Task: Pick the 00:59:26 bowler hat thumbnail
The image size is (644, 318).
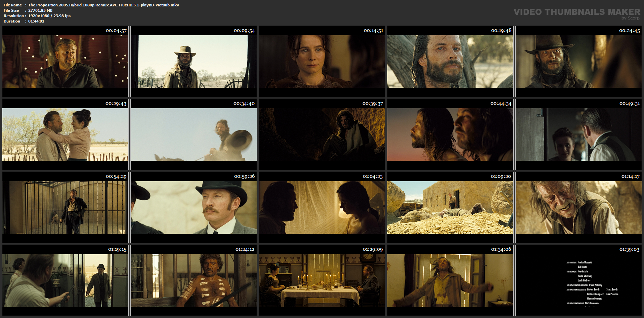Action: point(194,207)
